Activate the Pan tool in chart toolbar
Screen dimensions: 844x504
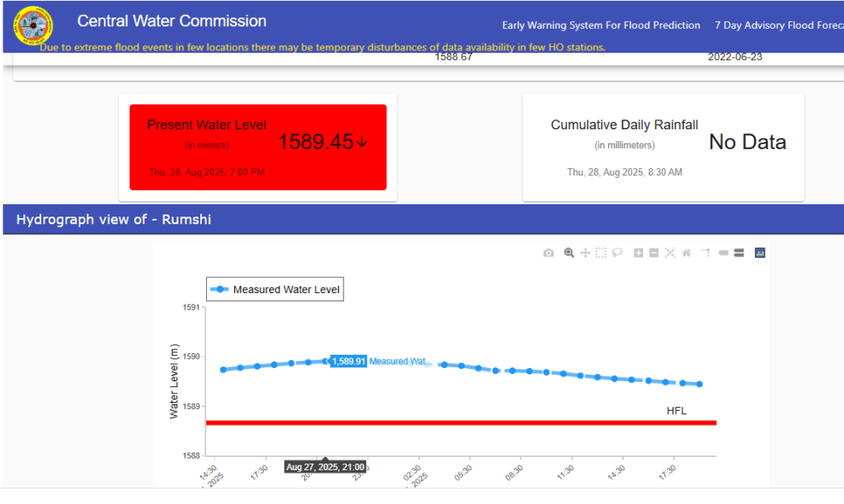coord(585,253)
